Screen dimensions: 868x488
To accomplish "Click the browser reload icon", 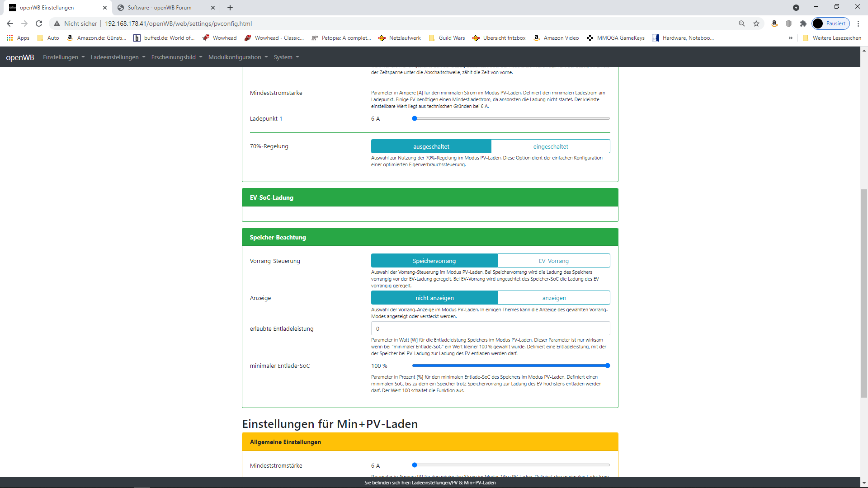I will tap(39, 23).
